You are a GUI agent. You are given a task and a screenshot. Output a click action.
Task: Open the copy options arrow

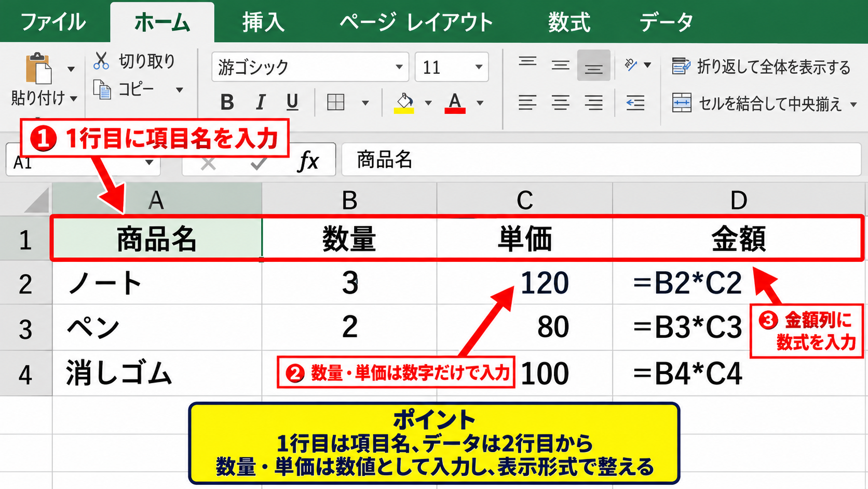pos(180,90)
